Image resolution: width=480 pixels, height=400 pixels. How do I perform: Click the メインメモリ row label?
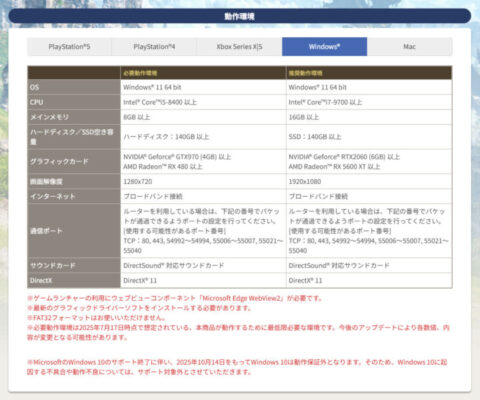pyautogui.click(x=74, y=117)
